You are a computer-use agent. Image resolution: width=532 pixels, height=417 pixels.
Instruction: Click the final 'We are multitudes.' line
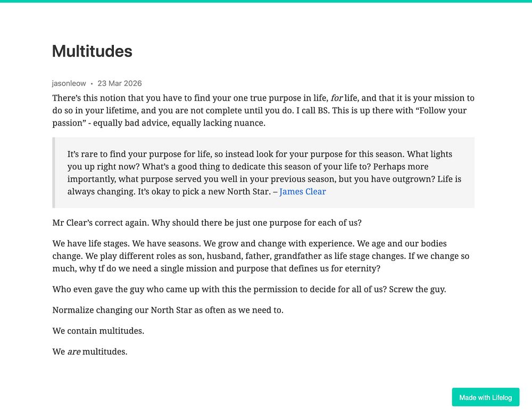(90, 351)
